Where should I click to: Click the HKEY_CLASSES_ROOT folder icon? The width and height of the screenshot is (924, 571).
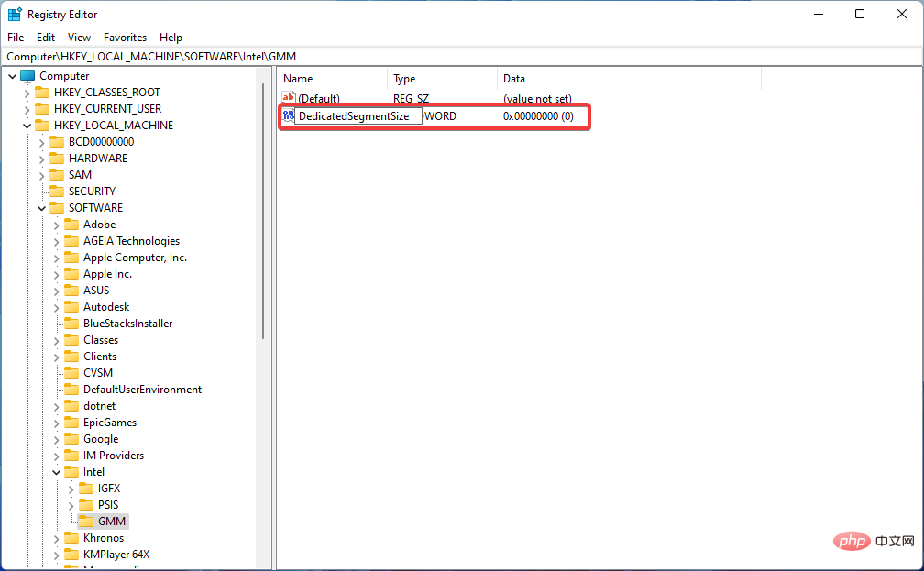(42, 93)
